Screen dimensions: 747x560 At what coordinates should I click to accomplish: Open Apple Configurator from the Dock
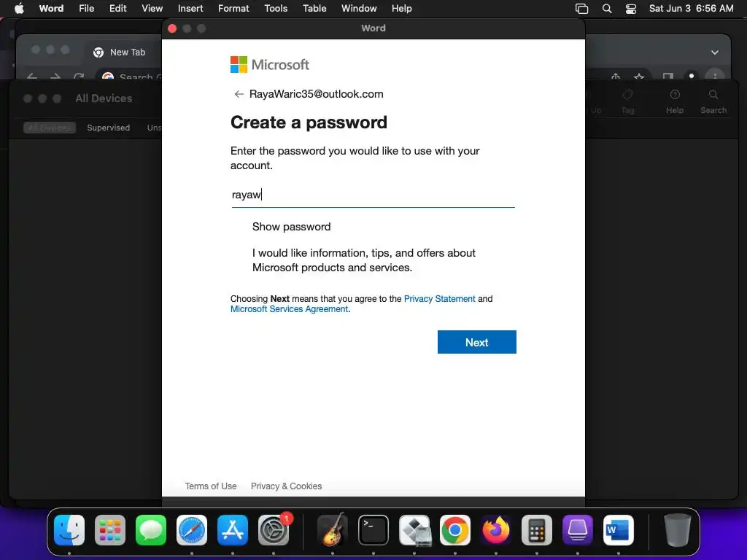(578, 530)
